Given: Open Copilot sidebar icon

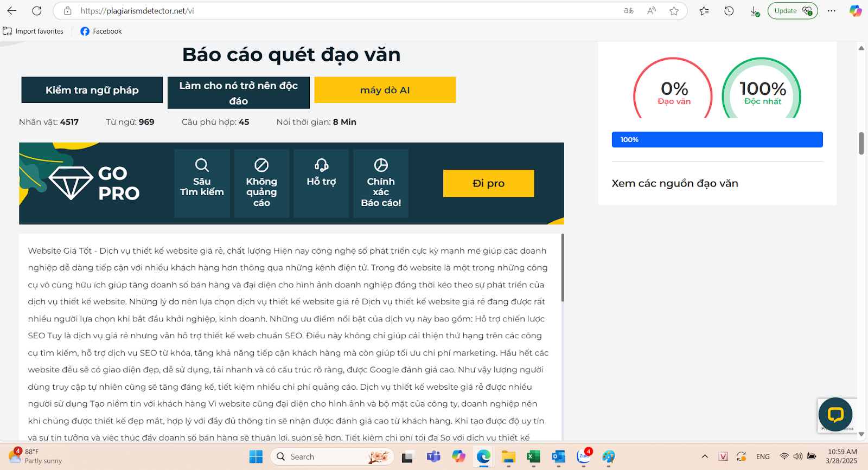Looking at the screenshot, I should point(855,11).
